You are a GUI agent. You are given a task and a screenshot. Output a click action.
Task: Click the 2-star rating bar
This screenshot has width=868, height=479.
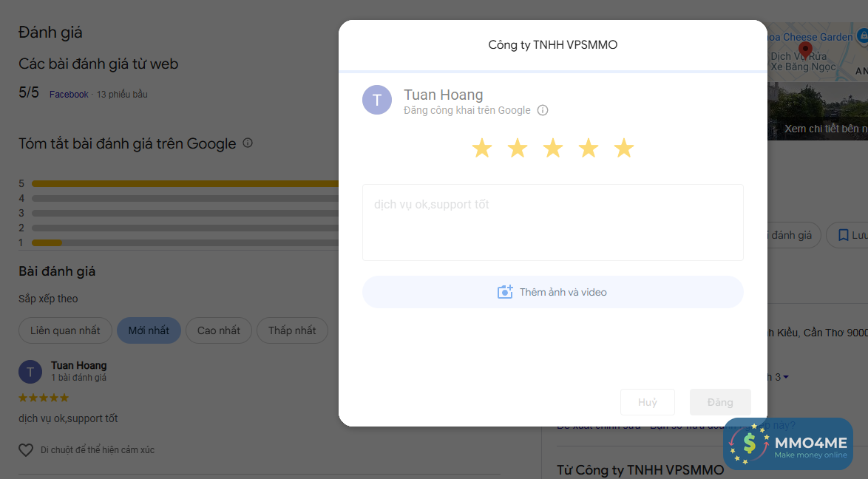(x=185, y=228)
